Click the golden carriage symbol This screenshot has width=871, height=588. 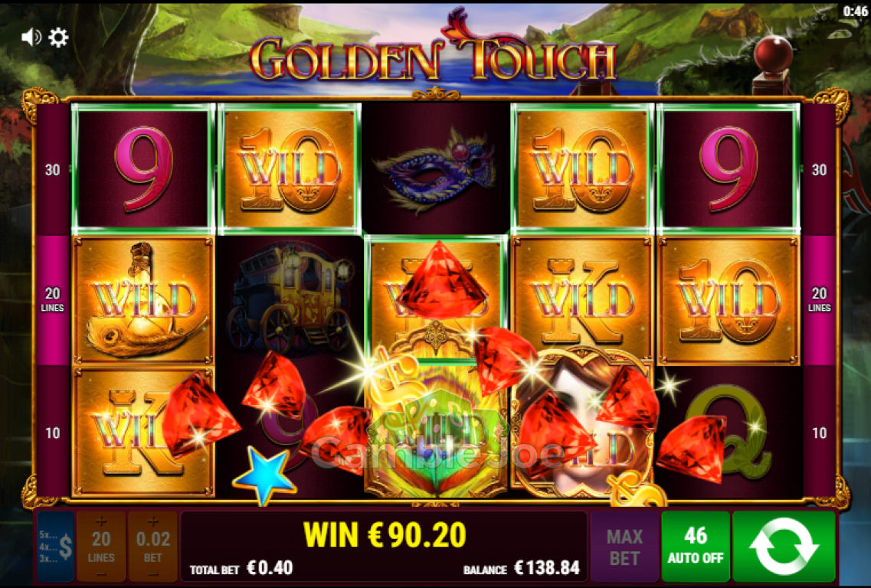coord(290,300)
